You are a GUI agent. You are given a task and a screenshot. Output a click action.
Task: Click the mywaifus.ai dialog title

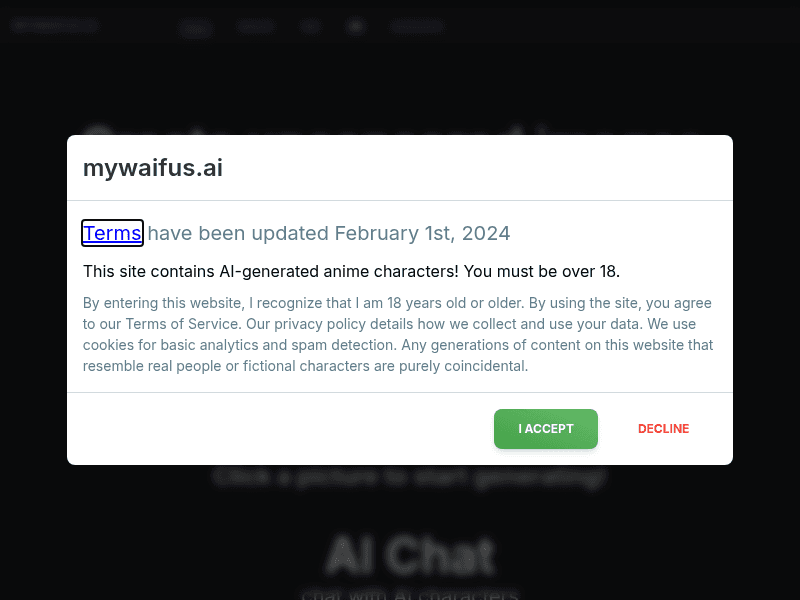point(153,168)
